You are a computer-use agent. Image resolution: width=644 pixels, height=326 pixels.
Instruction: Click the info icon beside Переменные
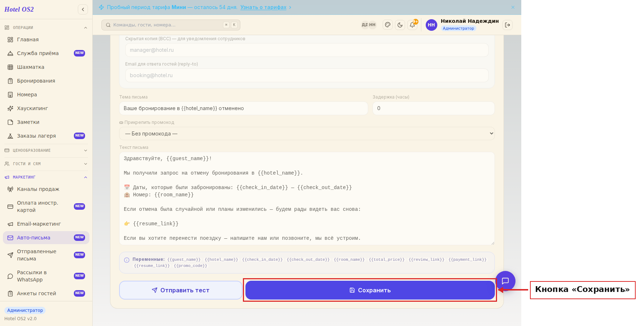[x=127, y=260]
